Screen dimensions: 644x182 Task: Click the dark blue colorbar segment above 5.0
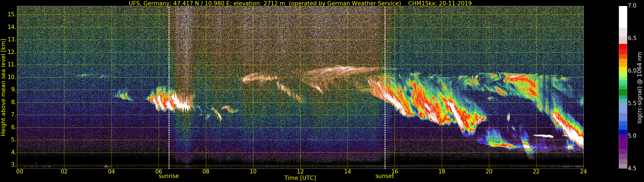[623, 132]
